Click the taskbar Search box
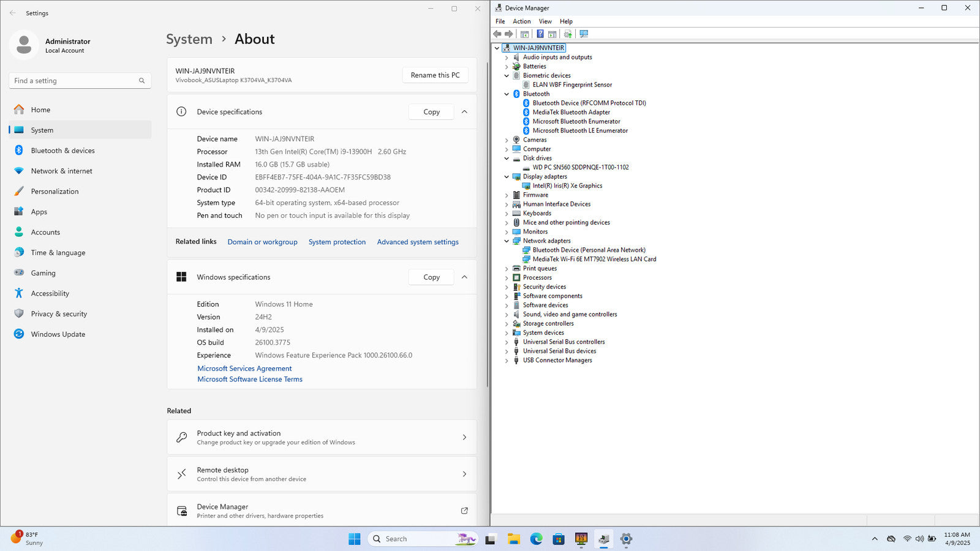Viewport: 980px width, 551px height. pos(423,539)
